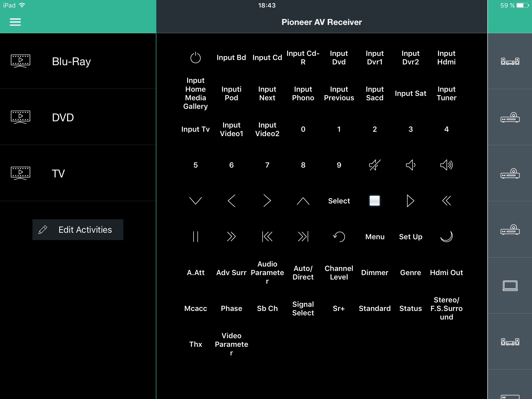The image size is (532, 399).
Task: Start the DVD activity
Action: (78, 117)
